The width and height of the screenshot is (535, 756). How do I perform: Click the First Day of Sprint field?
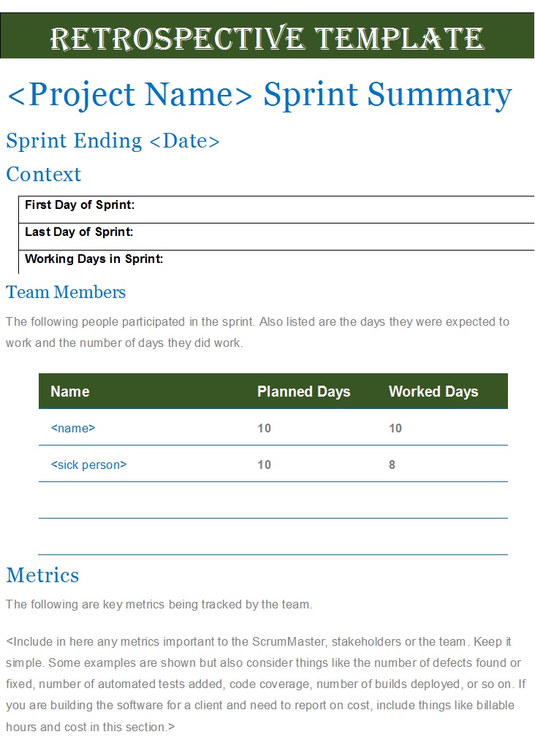pyautogui.click(x=276, y=209)
